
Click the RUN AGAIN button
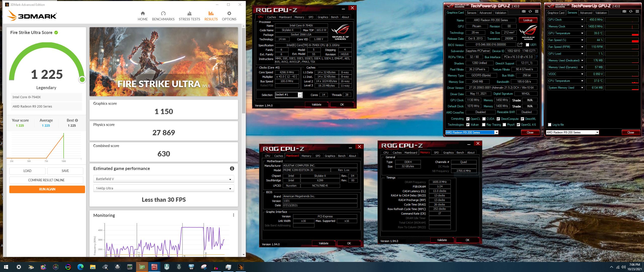[x=47, y=189]
